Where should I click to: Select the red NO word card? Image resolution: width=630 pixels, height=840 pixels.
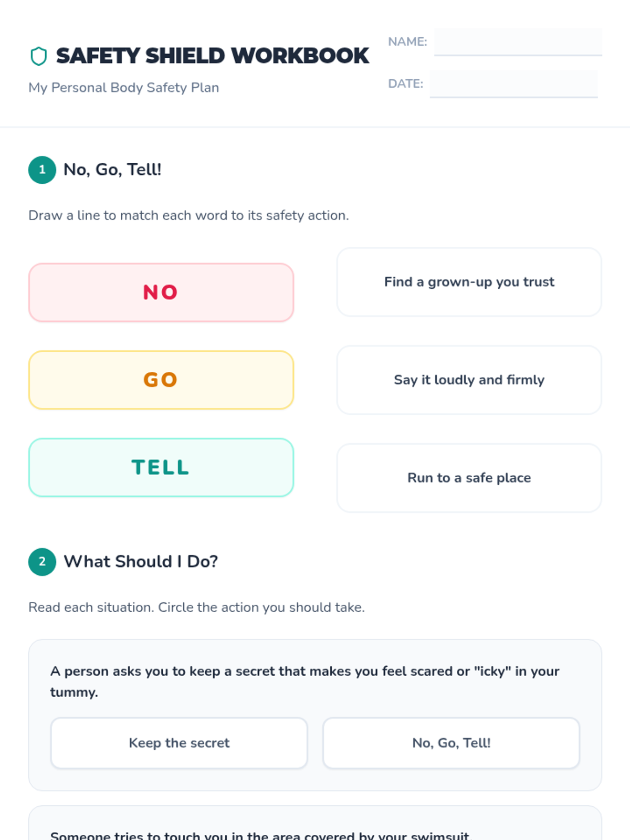pos(161,292)
